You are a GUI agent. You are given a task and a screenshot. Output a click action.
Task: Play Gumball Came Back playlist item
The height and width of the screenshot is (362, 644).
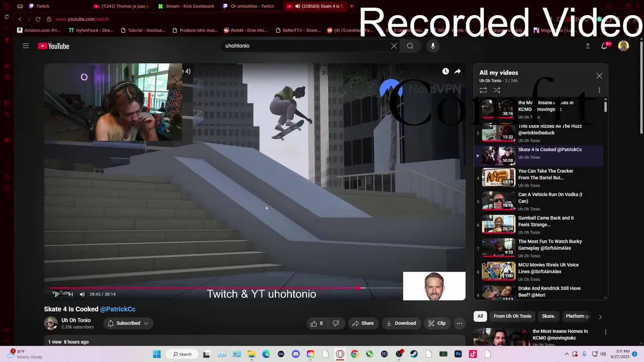pyautogui.click(x=538, y=225)
